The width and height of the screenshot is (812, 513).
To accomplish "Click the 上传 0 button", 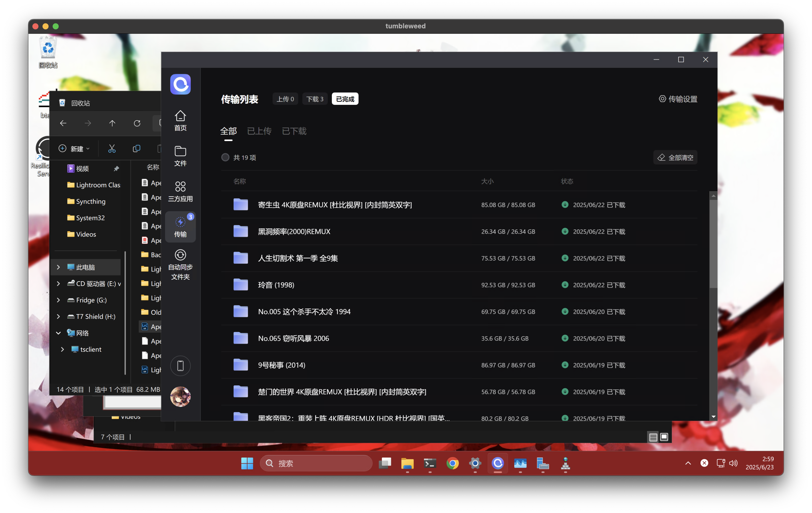I will click(x=285, y=99).
